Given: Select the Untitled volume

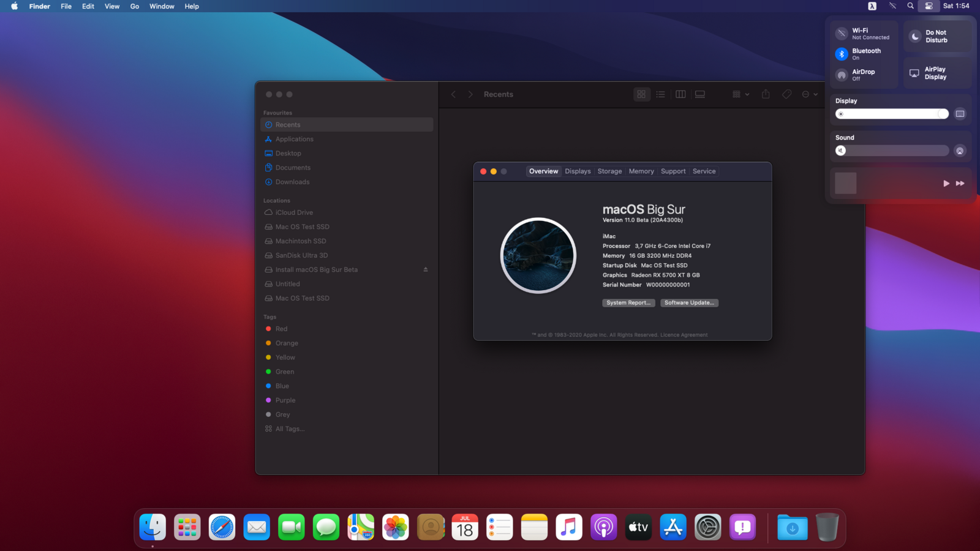Looking at the screenshot, I should (347, 284).
